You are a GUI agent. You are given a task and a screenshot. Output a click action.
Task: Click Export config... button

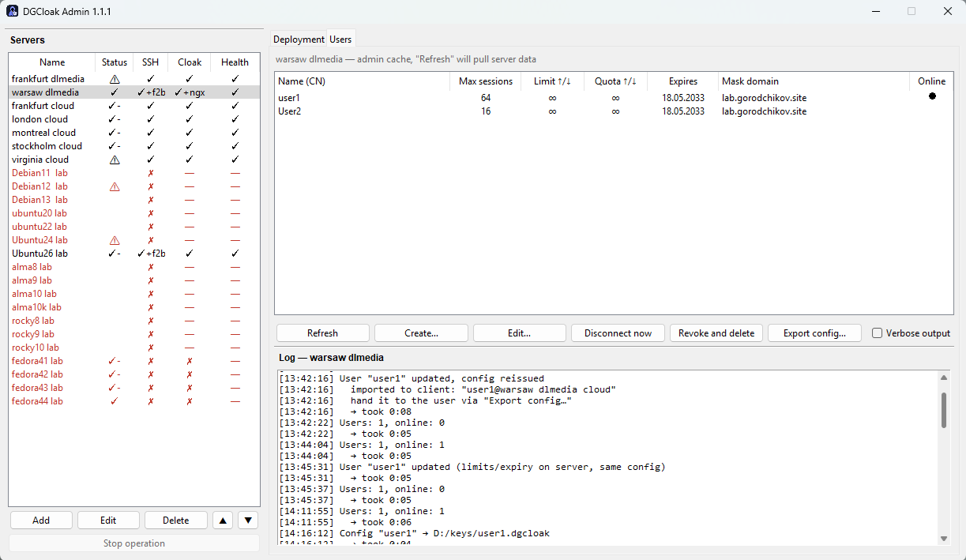coord(814,333)
